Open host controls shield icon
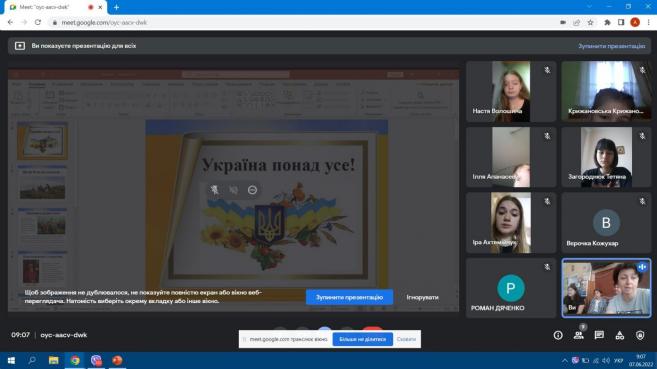Image resolution: width=657 pixels, height=369 pixels. 640,335
